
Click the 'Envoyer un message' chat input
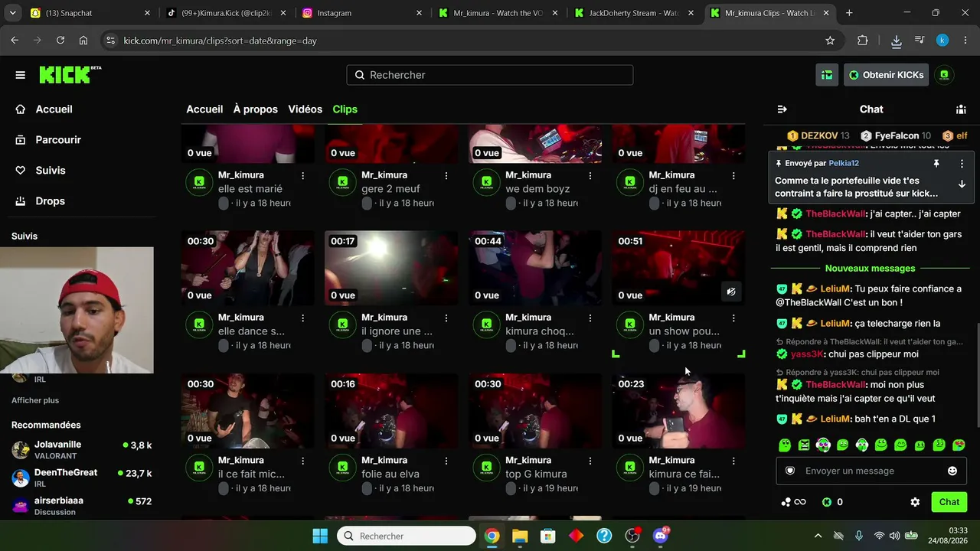871,471
